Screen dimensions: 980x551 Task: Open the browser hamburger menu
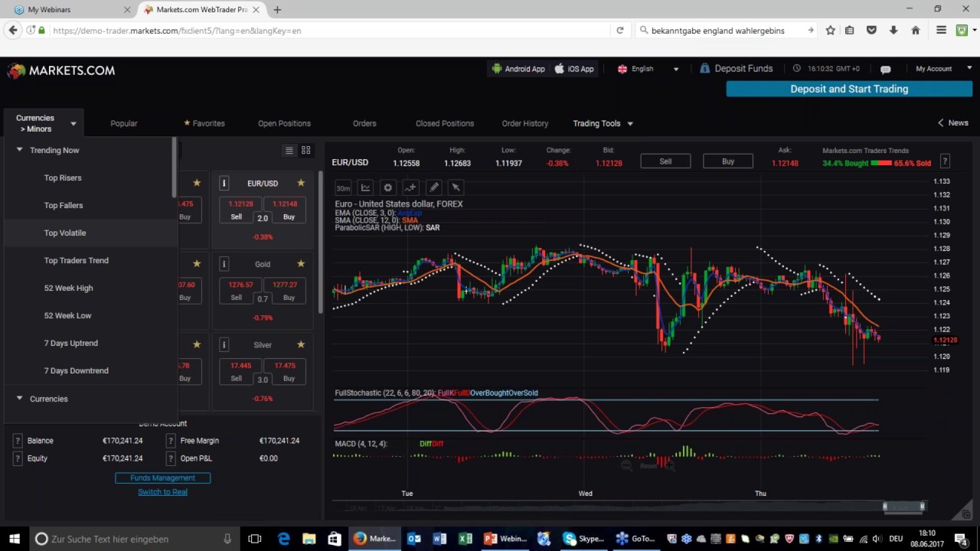point(941,31)
